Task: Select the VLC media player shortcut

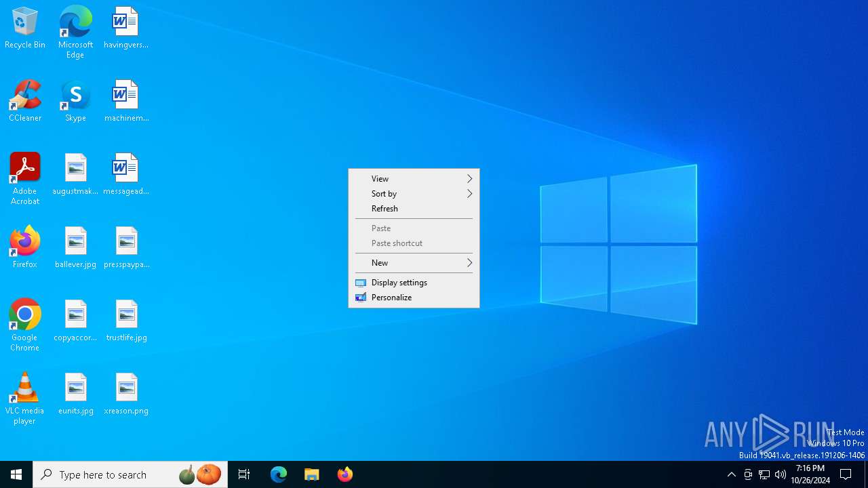Action: click(25, 399)
